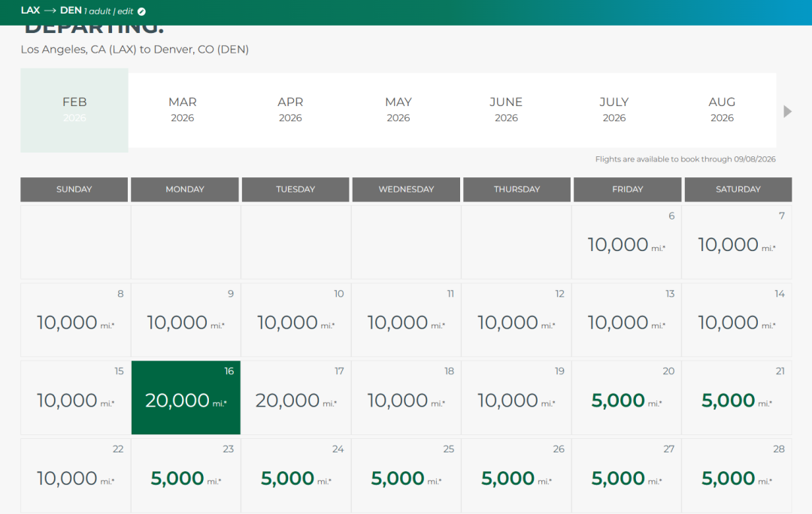Pick February 11 departure date
Viewport: 812px width, 514px height.
click(406, 320)
